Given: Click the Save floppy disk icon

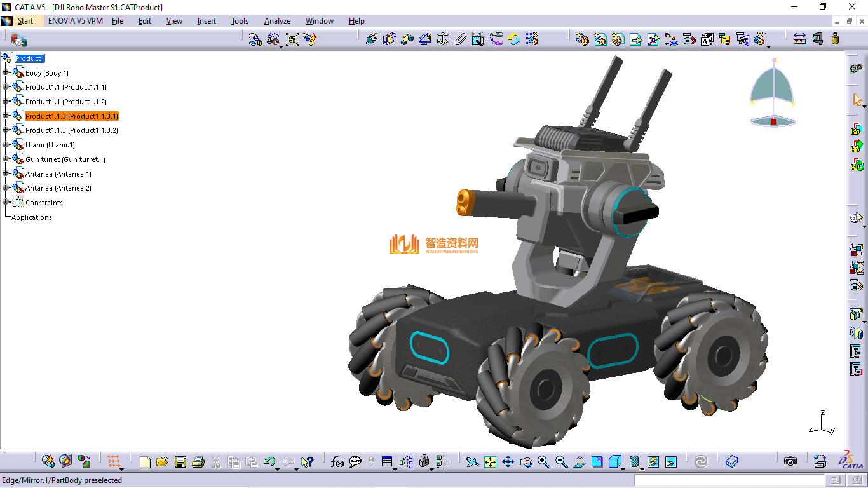Looking at the screenshot, I should pos(180,462).
